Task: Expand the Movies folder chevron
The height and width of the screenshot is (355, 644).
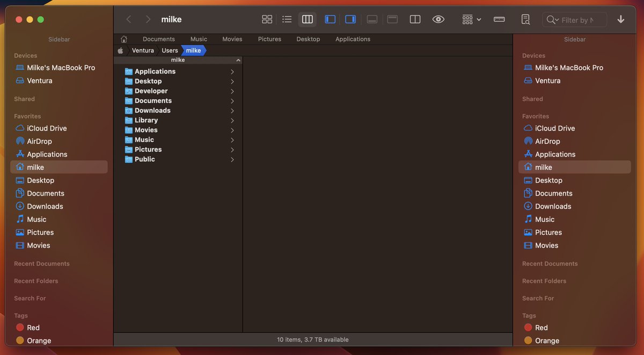Action: pyautogui.click(x=232, y=130)
